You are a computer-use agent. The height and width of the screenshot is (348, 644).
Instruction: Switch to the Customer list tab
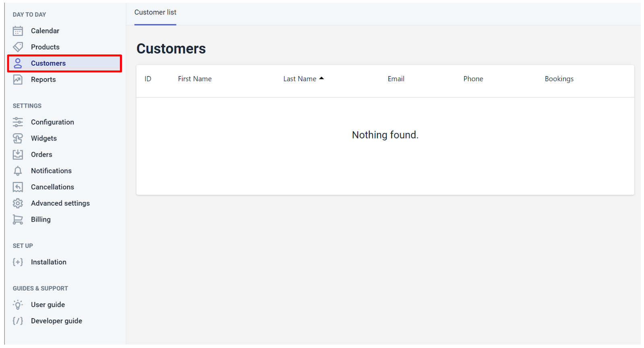155,12
